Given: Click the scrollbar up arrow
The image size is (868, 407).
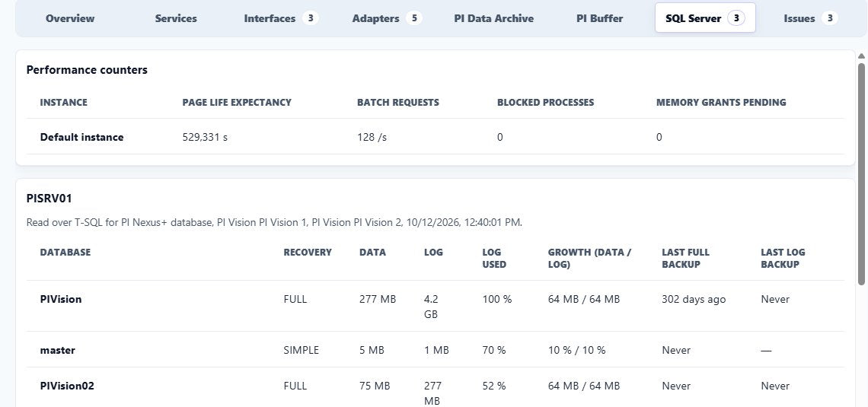Looking at the screenshot, I should [861, 56].
